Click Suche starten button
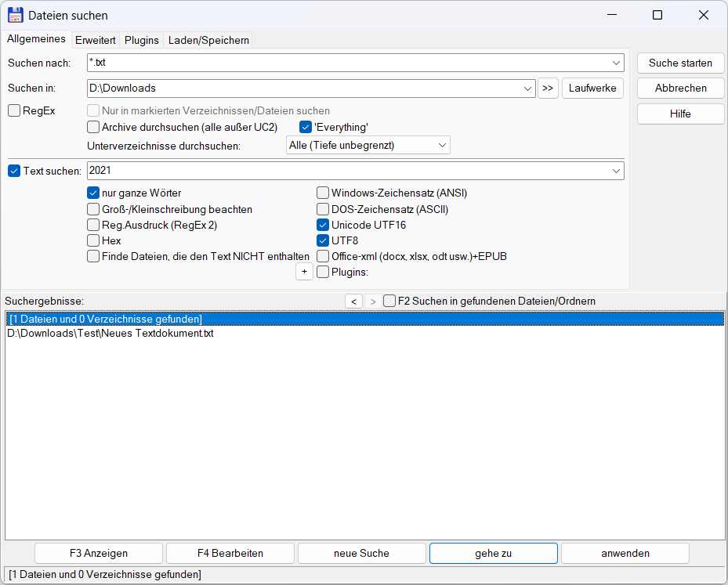728x585 pixels. tap(680, 63)
